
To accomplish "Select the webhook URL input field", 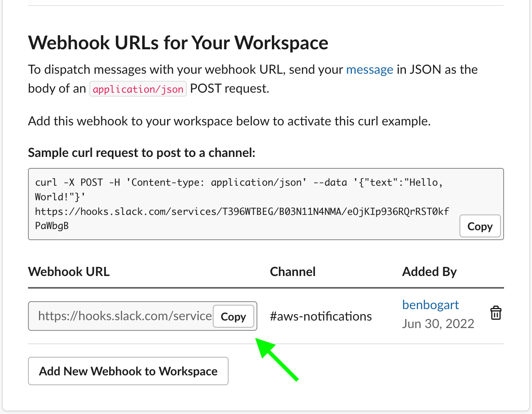I will click(x=143, y=316).
